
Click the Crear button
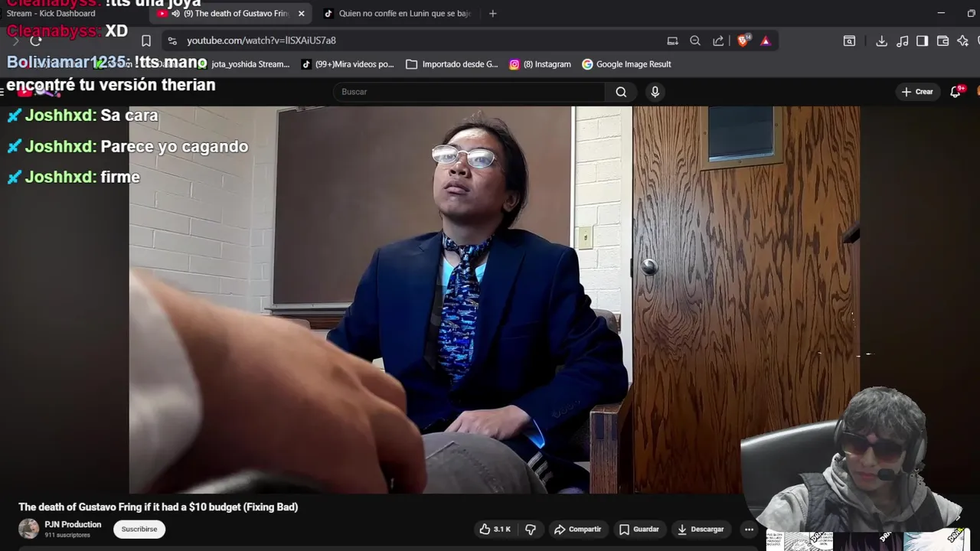tap(917, 92)
